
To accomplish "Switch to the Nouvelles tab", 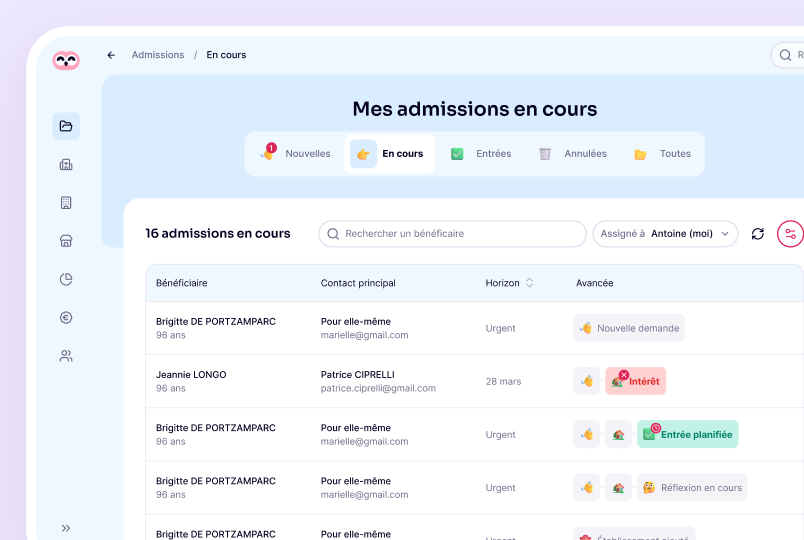I will [295, 154].
